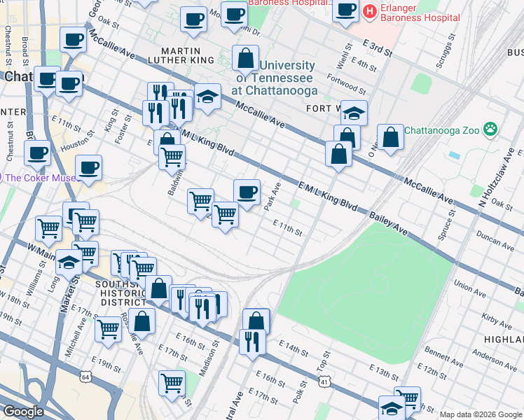524x420 pixels.
Task: Click the Spruce St street label
Action: [446, 225]
